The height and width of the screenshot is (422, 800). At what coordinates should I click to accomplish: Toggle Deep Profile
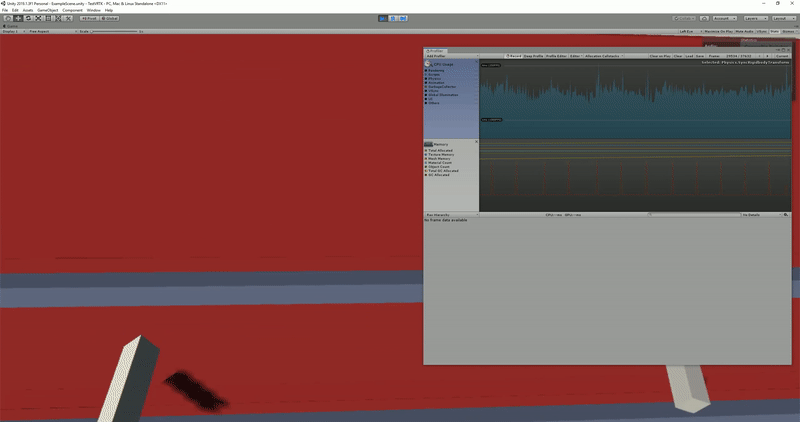coord(534,56)
